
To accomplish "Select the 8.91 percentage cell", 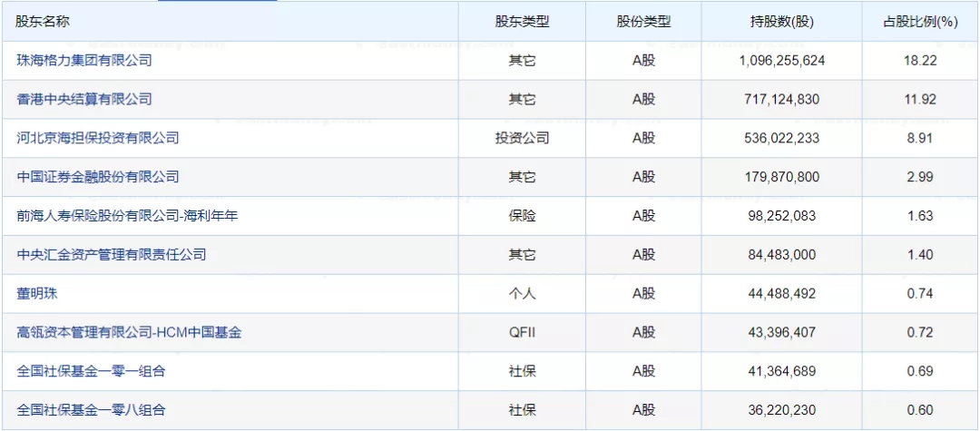I will 919,139.
